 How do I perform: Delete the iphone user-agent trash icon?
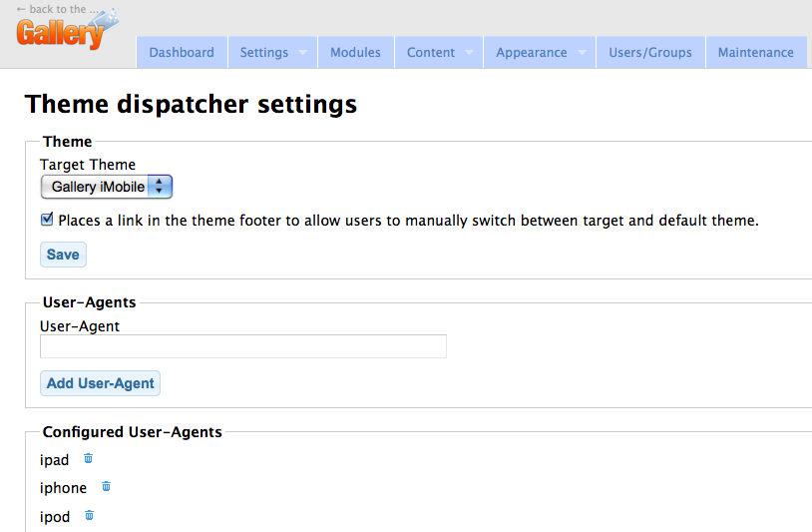point(106,486)
